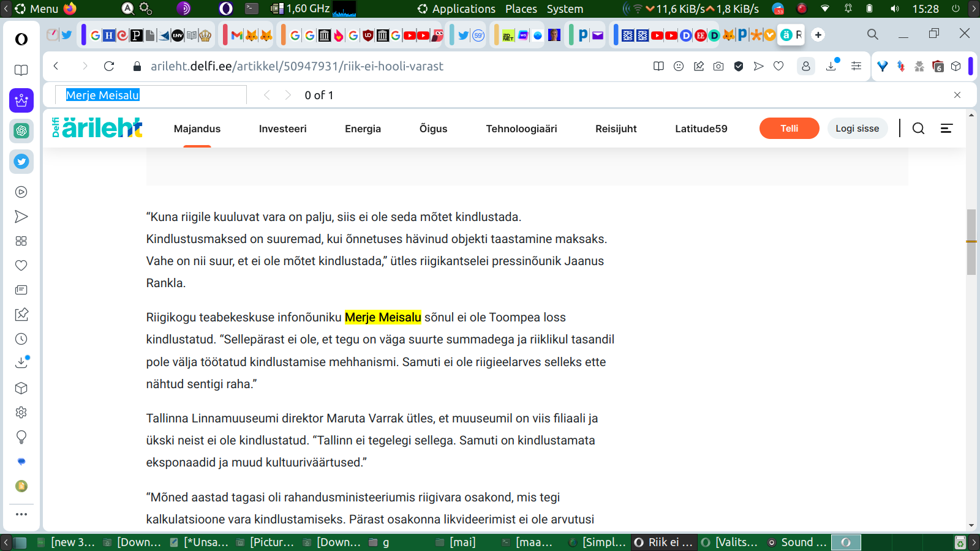Click the Logi sisse login button
980x551 pixels.
click(x=858, y=128)
